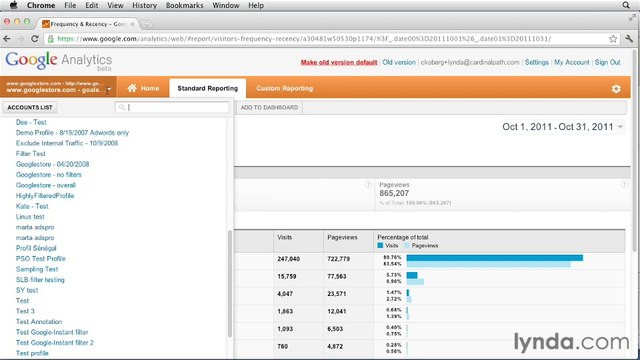Select the Linus test profile
This screenshot has height=360, width=640.
click(30, 217)
